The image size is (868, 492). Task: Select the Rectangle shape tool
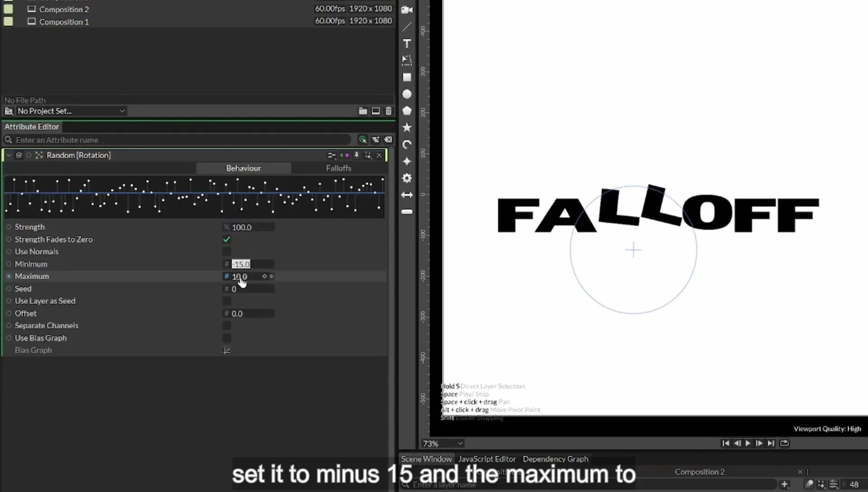407,77
